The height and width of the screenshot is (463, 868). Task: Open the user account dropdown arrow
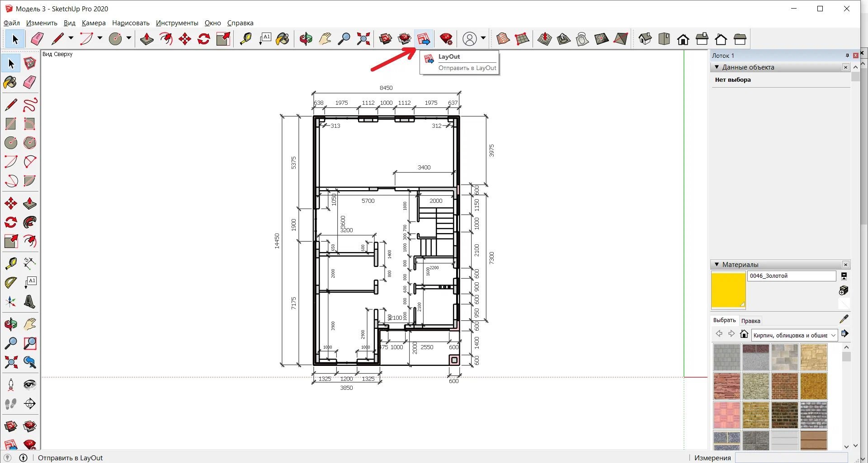click(x=483, y=38)
